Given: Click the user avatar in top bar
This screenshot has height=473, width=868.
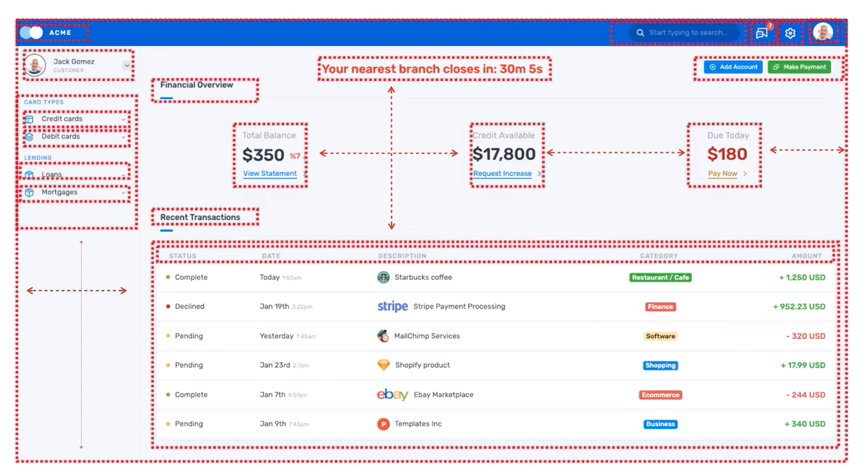Looking at the screenshot, I should tap(823, 32).
